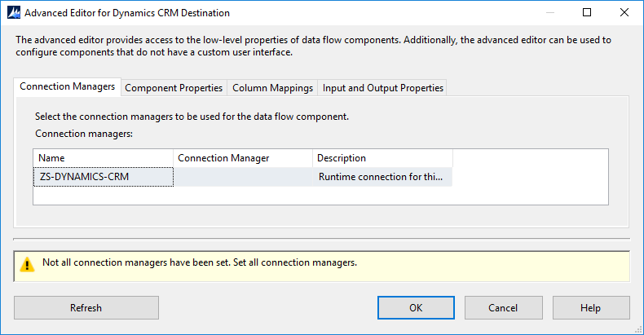Open the empty Connection Manager cell dropdown
Screen dimensions: 644x335
pos(243,177)
